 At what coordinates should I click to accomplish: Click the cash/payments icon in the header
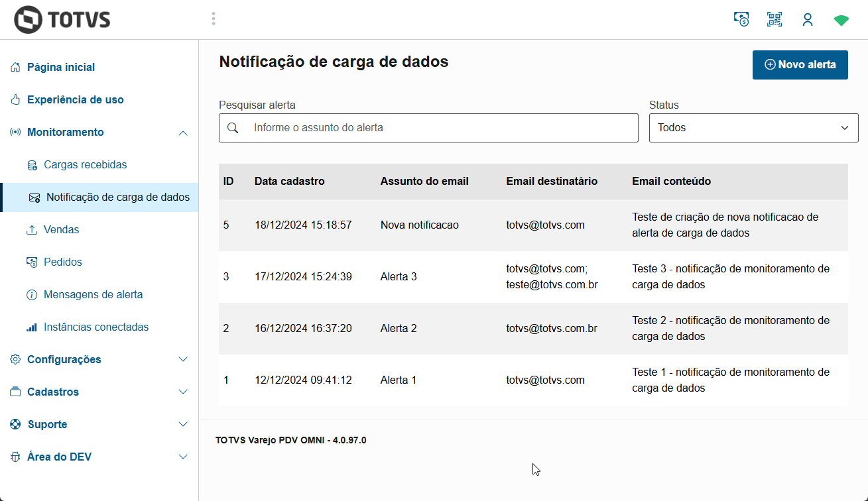[741, 19]
